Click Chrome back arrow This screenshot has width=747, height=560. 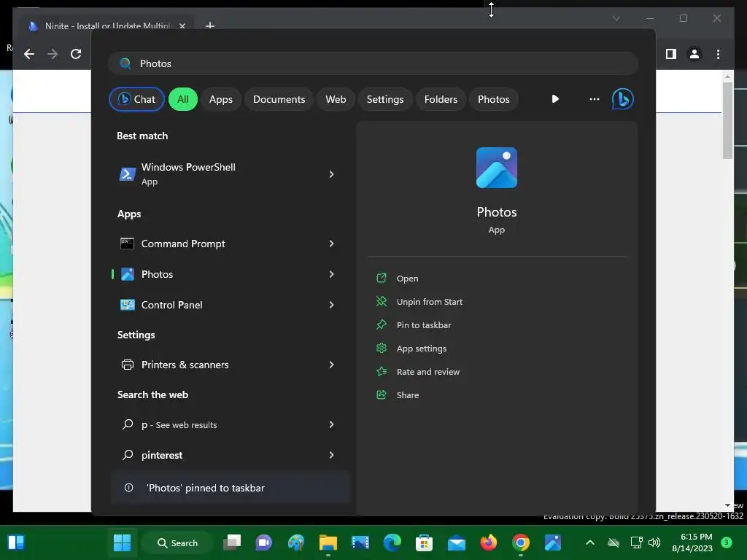point(29,54)
